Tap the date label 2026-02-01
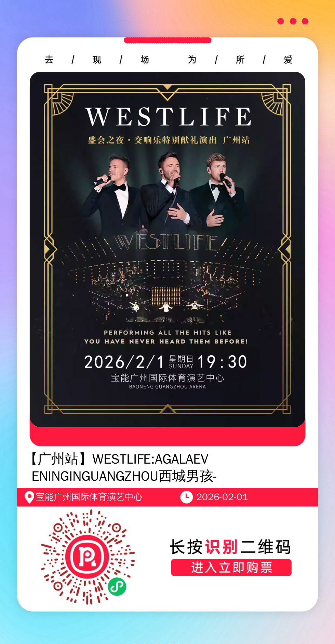 [x=222, y=497]
